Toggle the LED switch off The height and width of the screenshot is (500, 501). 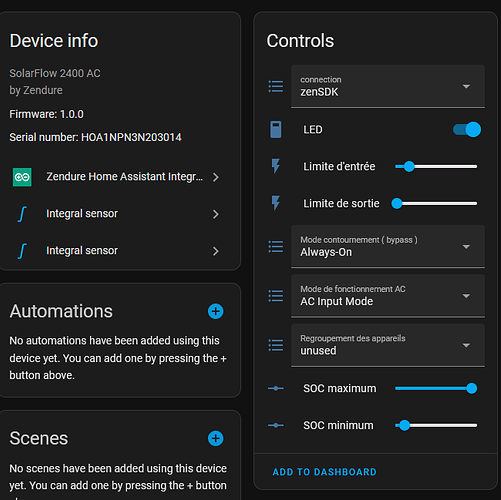tap(467, 129)
